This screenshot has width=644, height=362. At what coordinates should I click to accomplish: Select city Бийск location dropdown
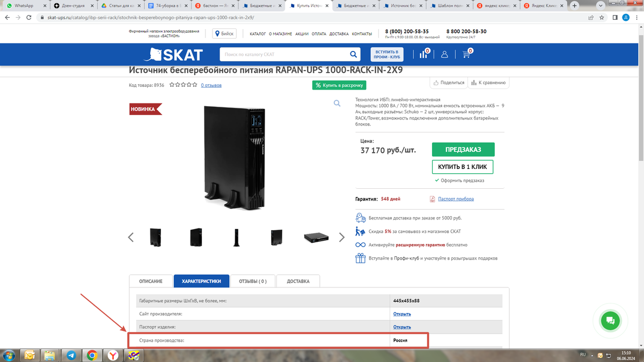click(x=224, y=33)
